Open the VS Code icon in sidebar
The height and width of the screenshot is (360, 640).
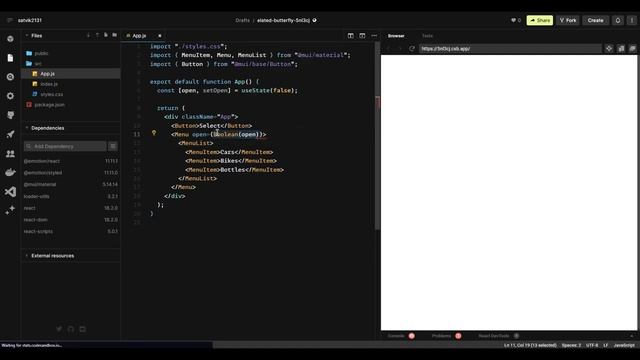click(10, 191)
